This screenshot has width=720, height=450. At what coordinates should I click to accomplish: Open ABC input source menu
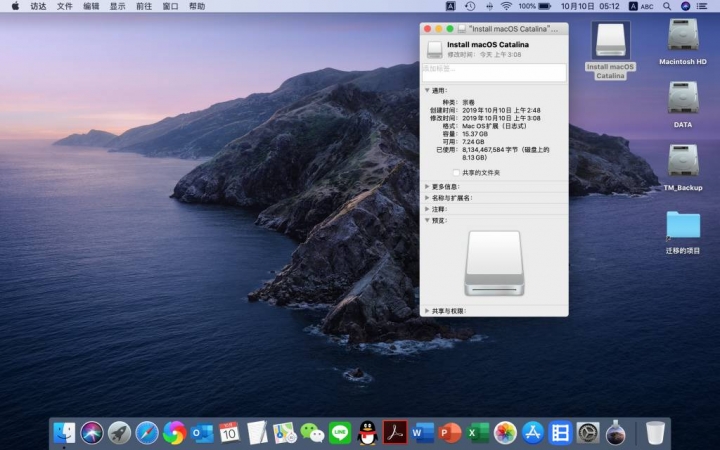[641, 6]
